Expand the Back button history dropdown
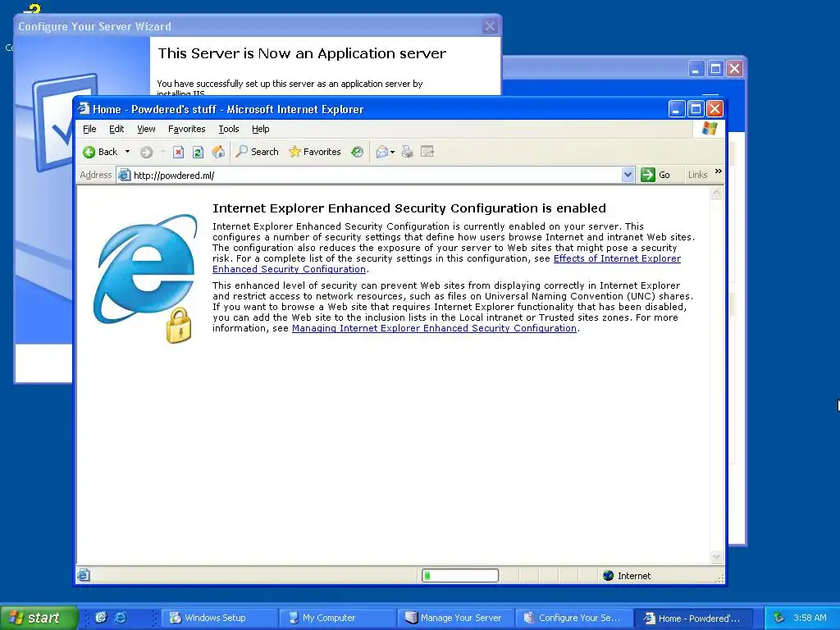840x630 pixels. (x=127, y=152)
